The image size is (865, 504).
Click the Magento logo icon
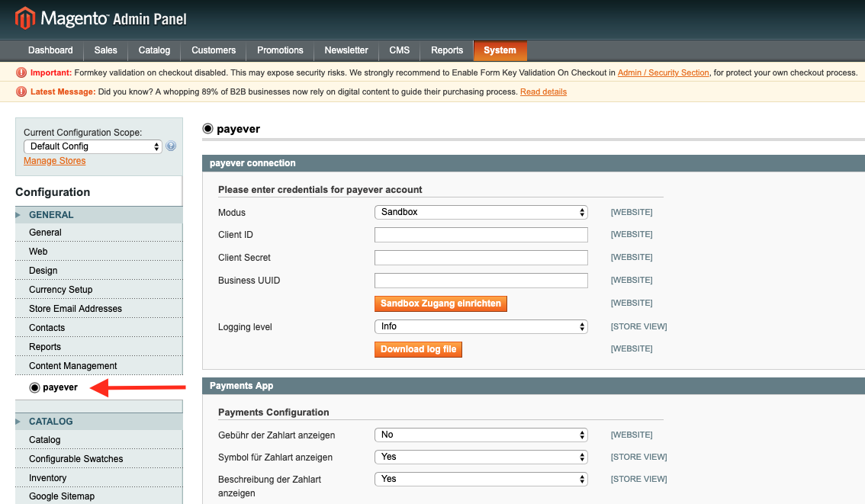click(x=25, y=18)
